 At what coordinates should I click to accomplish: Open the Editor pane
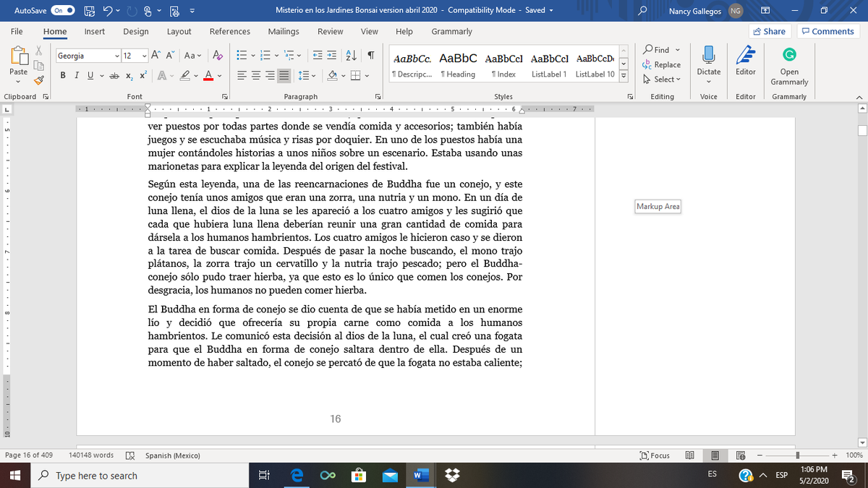pyautogui.click(x=745, y=61)
